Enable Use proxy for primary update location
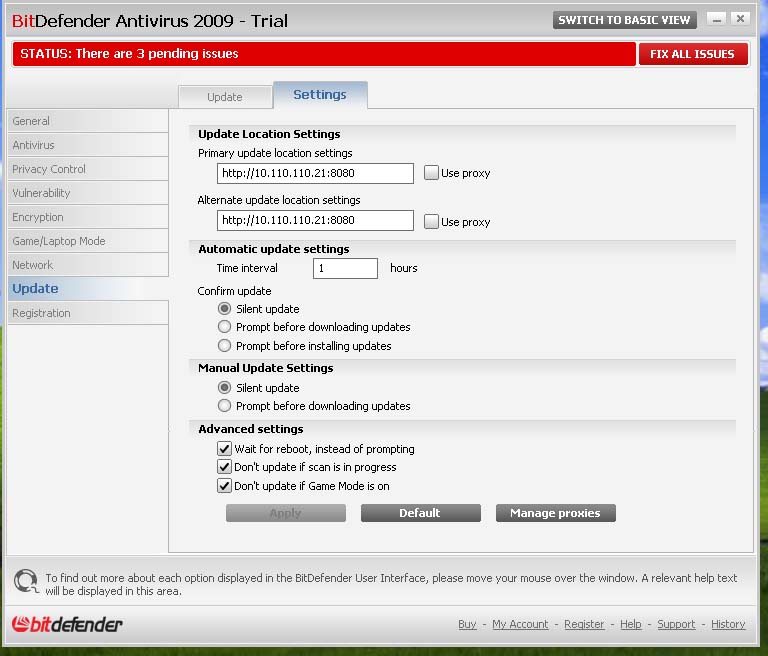This screenshot has width=768, height=656. (431, 173)
